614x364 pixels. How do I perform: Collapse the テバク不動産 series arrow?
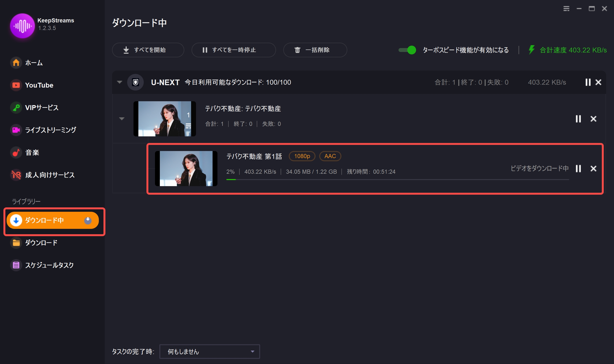tap(122, 119)
